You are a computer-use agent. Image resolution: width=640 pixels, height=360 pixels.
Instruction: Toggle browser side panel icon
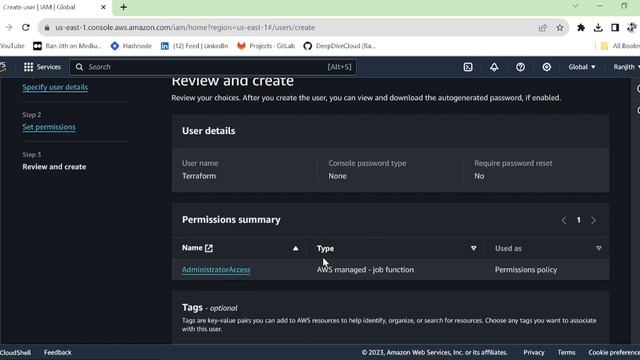coord(615,27)
